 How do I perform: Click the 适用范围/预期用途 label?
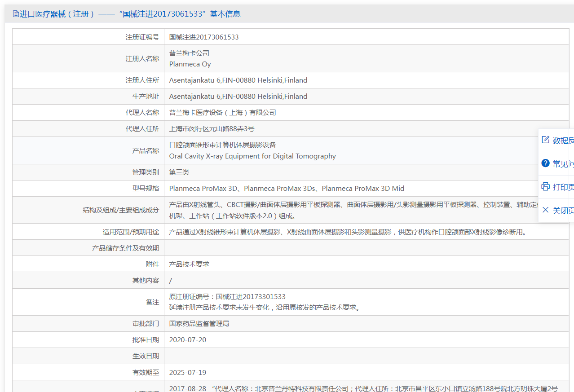click(x=131, y=233)
